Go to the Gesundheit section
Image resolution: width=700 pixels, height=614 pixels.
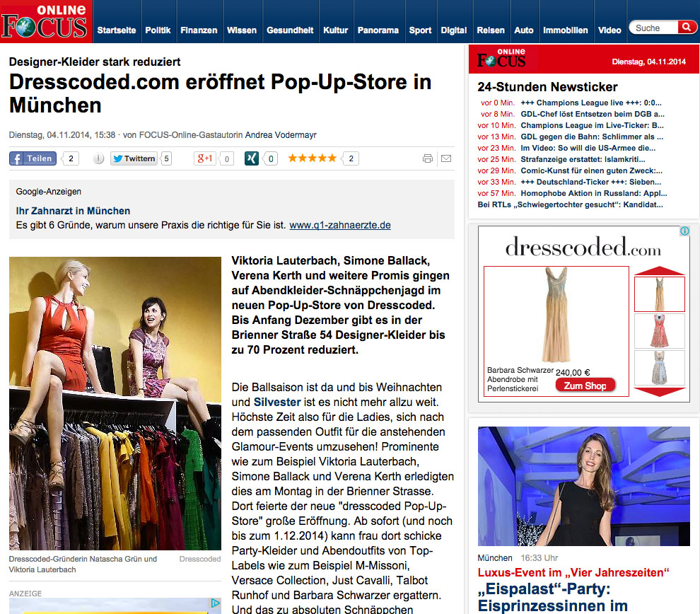(x=290, y=30)
